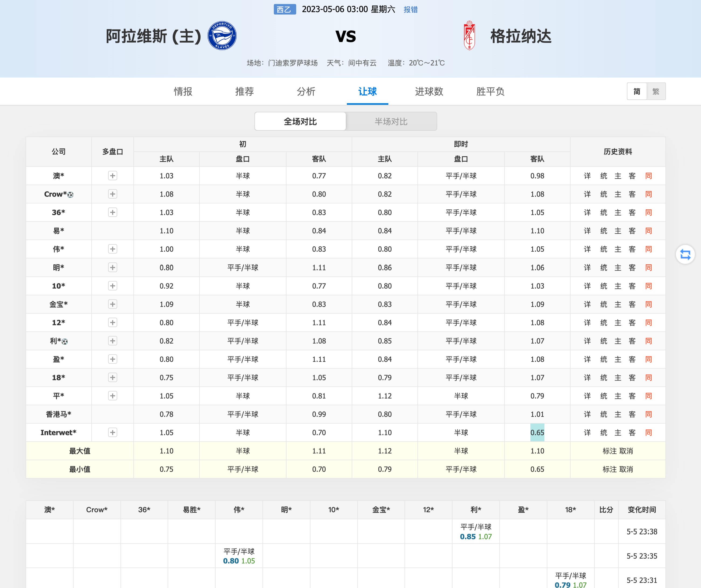Expand multi-handicap plus for 36* row
701x588 pixels.
point(112,213)
